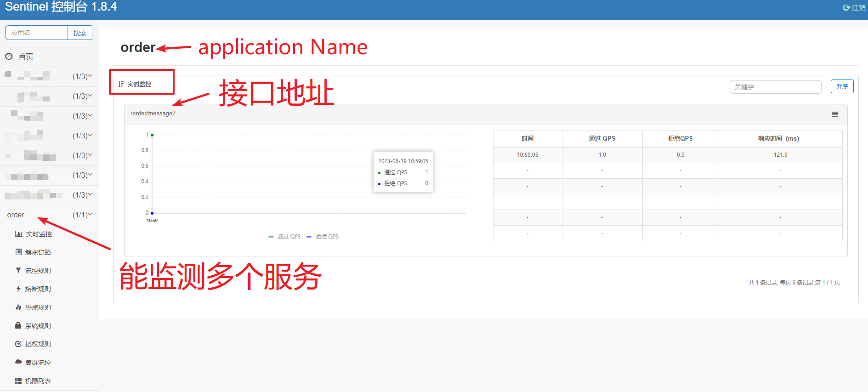The width and height of the screenshot is (868, 392).
Task: Open the hamburger menu on /order/message2 card
Action: click(835, 114)
